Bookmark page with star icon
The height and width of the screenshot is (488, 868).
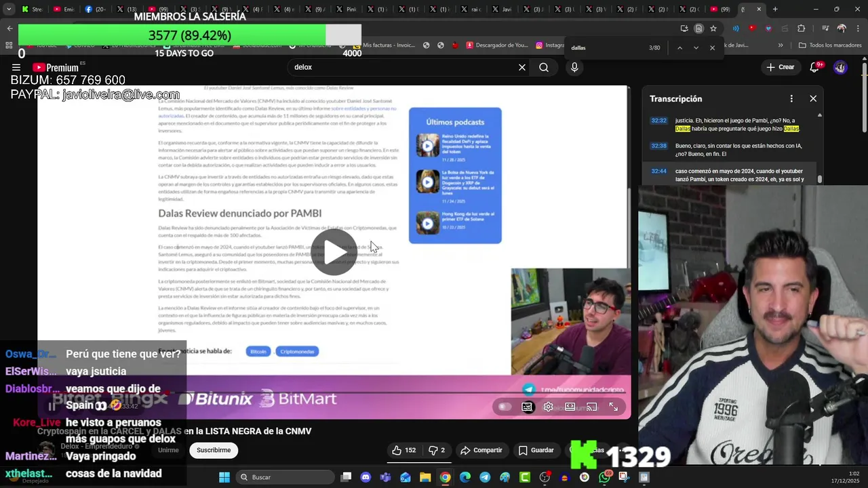[x=713, y=28]
